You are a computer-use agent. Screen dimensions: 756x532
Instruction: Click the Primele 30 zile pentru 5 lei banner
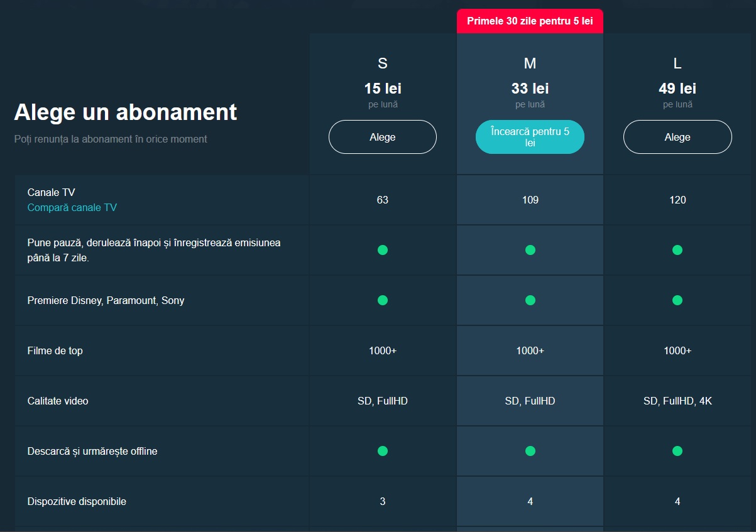(530, 21)
